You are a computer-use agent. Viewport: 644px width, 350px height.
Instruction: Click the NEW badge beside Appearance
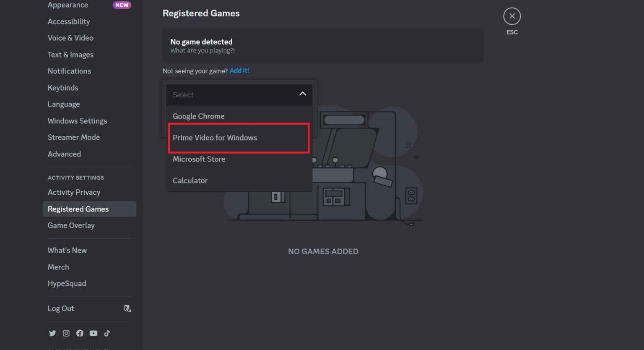(x=122, y=5)
